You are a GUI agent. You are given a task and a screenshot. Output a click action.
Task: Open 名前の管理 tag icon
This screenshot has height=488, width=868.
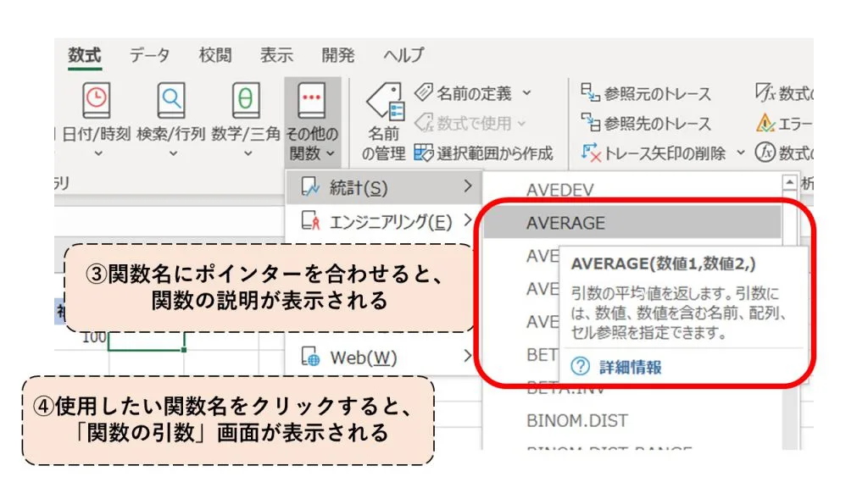385,103
